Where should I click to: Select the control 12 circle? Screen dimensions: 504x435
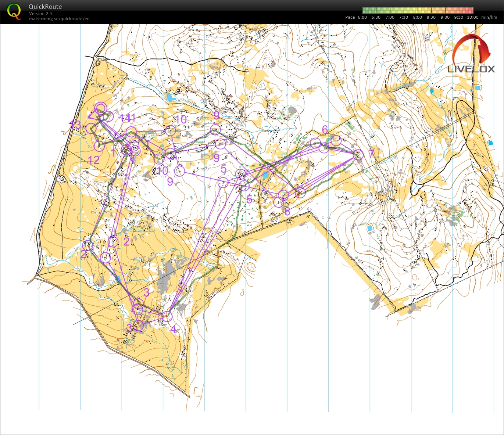(x=99, y=146)
